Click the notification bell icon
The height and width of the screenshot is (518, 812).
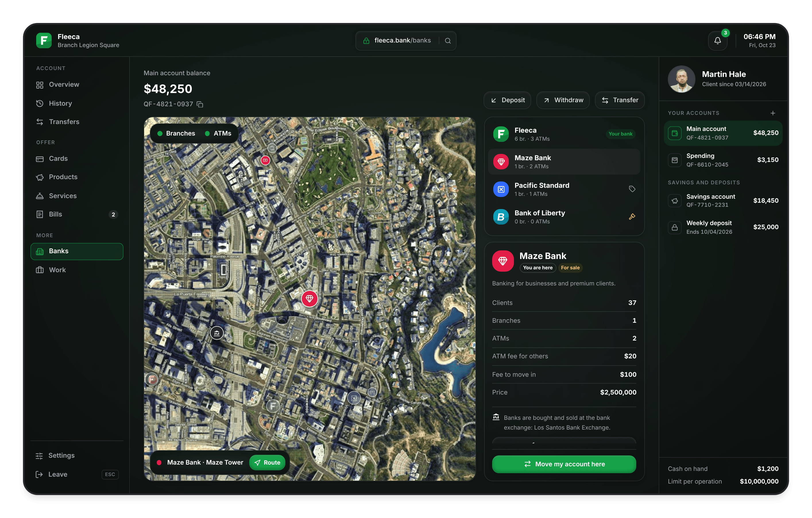tap(717, 41)
